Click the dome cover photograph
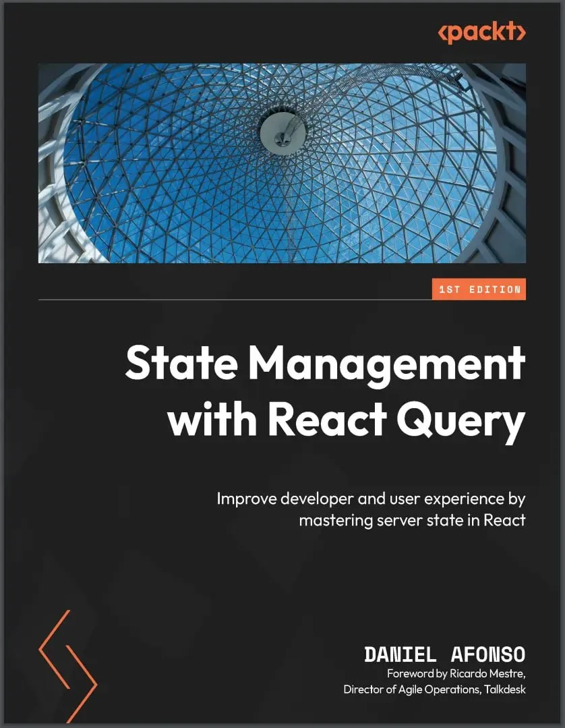Screen dimensions: 565x728 click(x=282, y=163)
